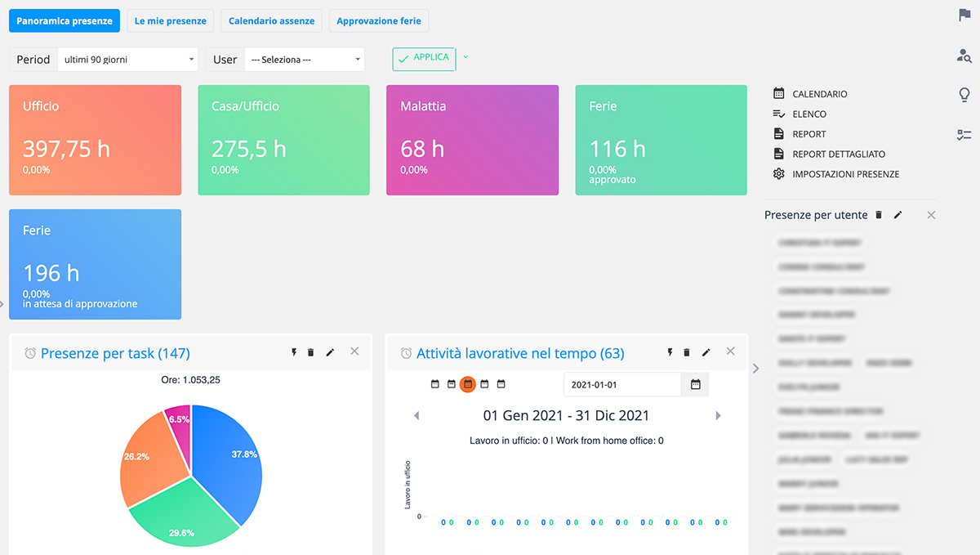
Task: Click the lightbulb icon in right sidebar
Action: 964,96
